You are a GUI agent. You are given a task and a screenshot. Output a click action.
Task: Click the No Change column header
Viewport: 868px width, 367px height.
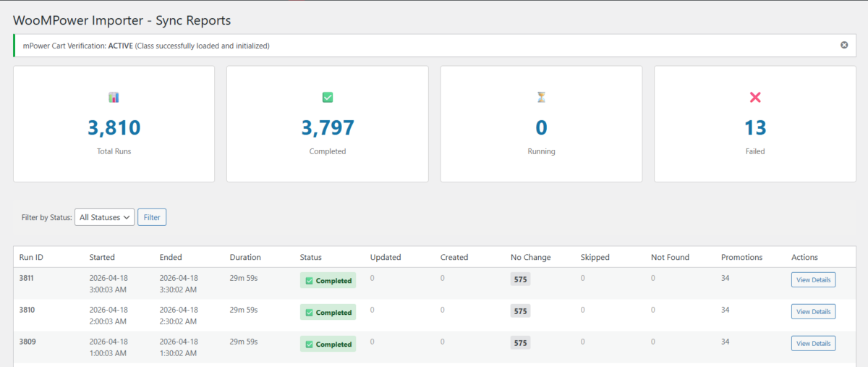pyautogui.click(x=530, y=257)
